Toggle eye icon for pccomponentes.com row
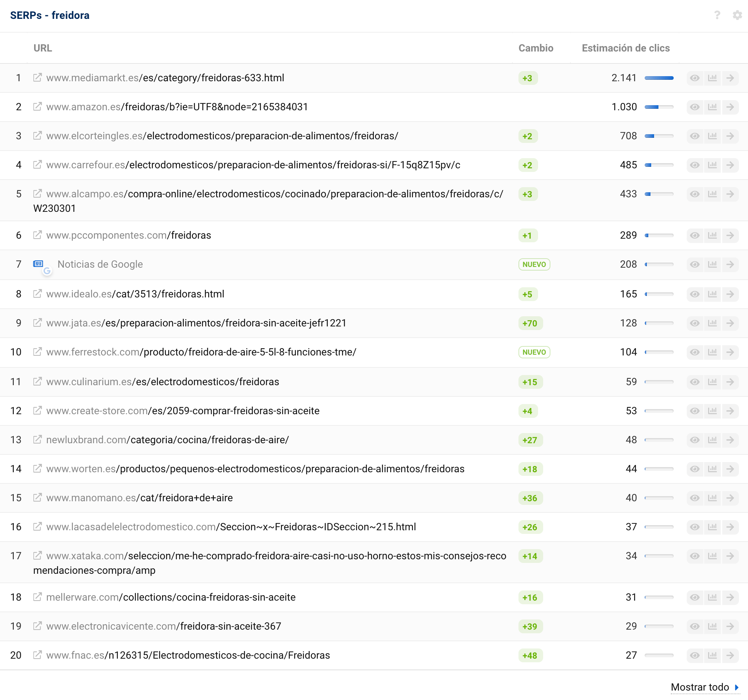Image resolution: width=748 pixels, height=700 pixels. click(695, 235)
